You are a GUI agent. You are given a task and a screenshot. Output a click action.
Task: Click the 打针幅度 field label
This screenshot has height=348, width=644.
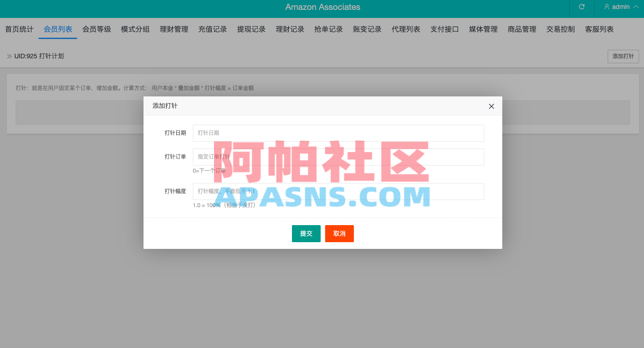tap(175, 191)
